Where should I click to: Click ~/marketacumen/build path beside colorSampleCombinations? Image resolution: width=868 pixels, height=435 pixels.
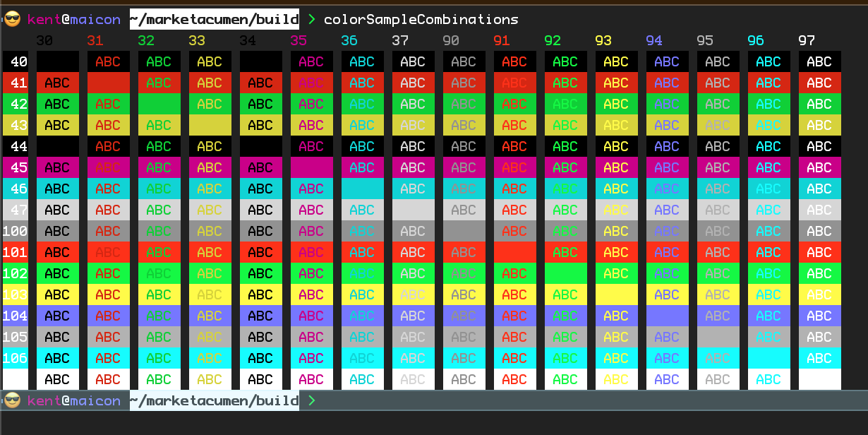coord(214,19)
